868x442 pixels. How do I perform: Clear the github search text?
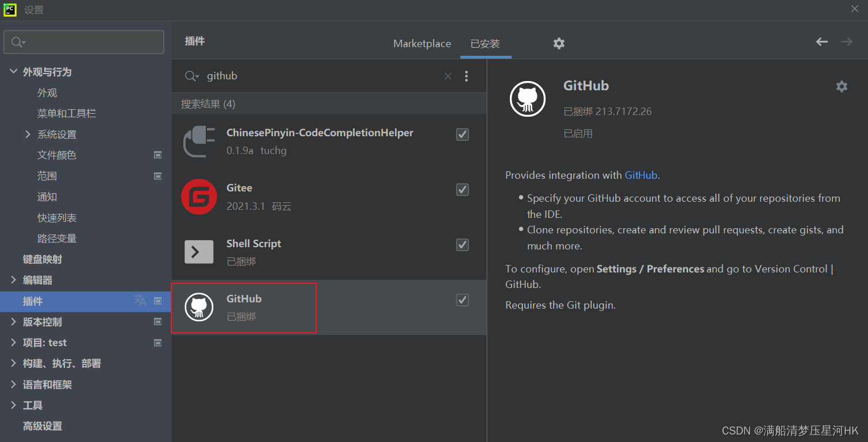tap(448, 76)
